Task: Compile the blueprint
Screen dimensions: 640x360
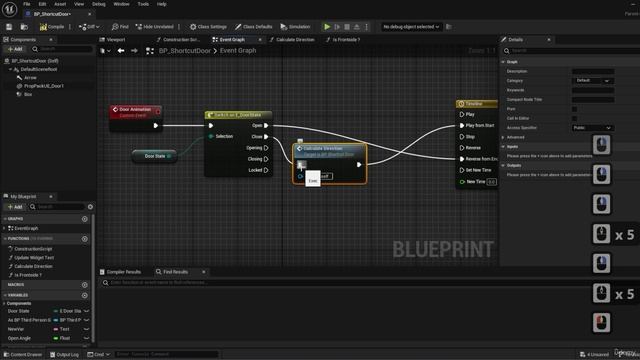Action: [52, 27]
